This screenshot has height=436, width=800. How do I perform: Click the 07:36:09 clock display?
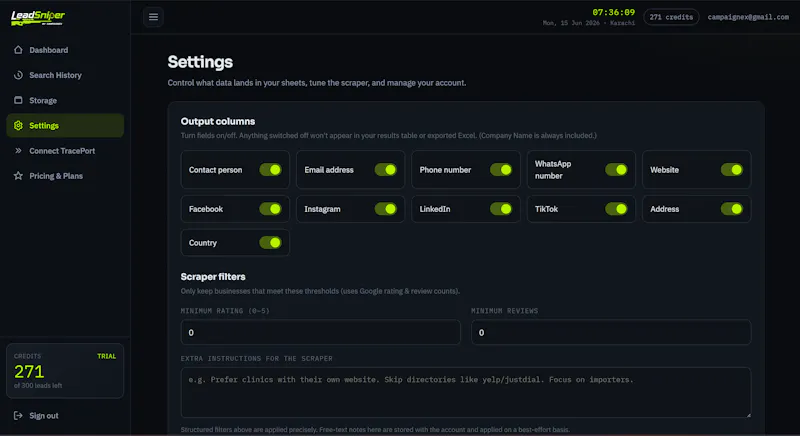(x=613, y=12)
